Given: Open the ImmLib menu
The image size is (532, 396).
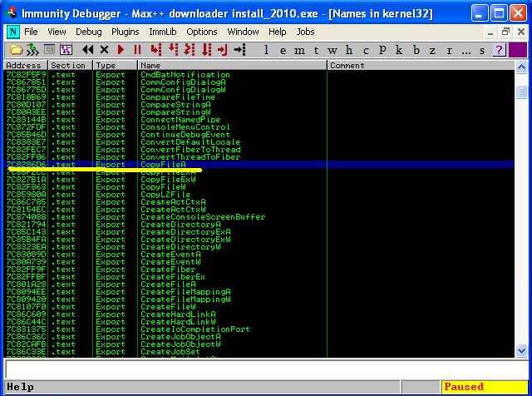Looking at the screenshot, I should point(163,32).
